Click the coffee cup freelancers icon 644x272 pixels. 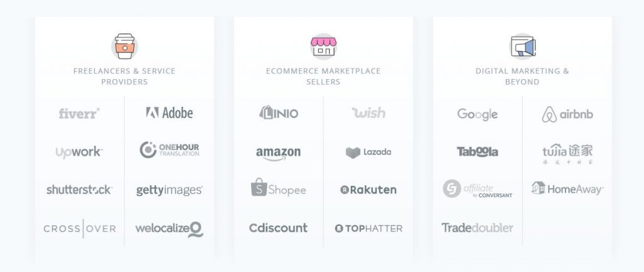pos(125,46)
